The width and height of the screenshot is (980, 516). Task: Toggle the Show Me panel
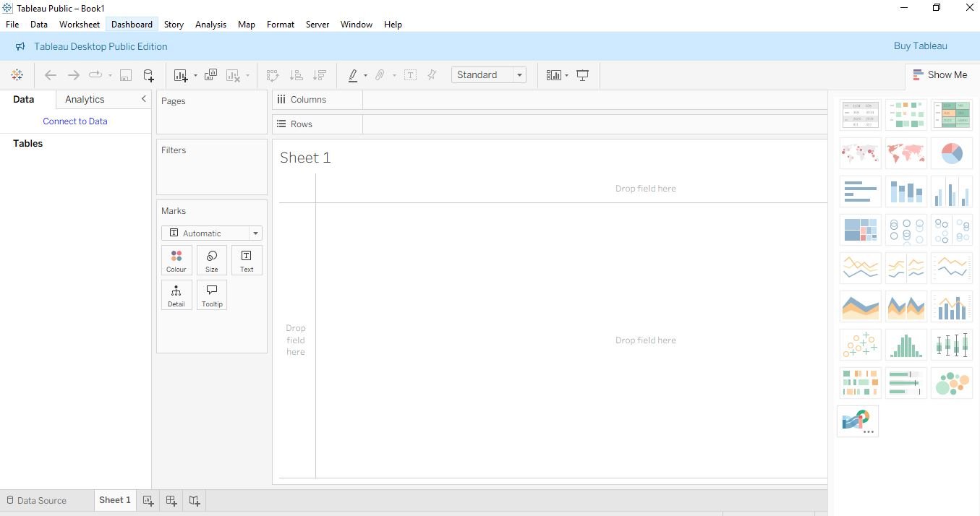click(939, 75)
